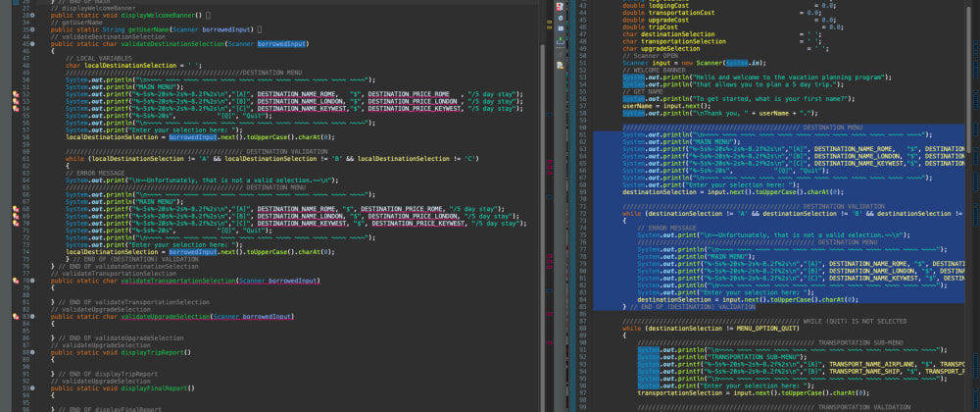
Task: Click validateTransportationSelection name on line 78
Action: point(178,282)
